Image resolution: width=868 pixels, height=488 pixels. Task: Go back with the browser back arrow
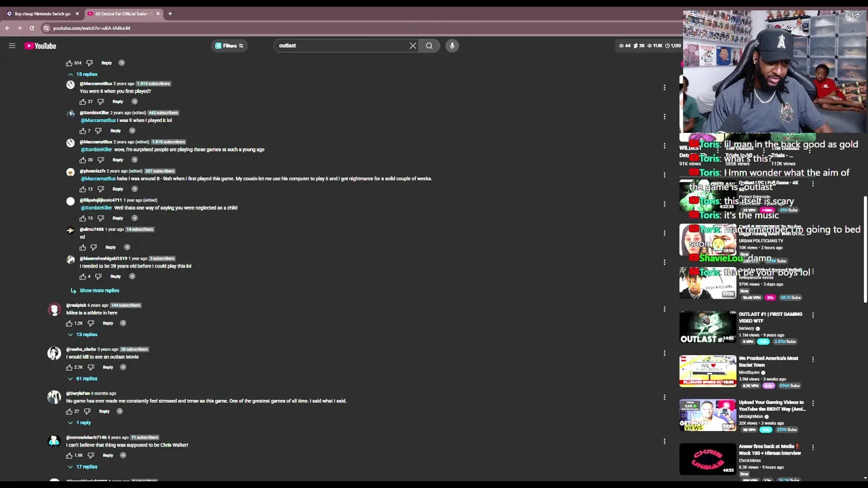(7, 28)
